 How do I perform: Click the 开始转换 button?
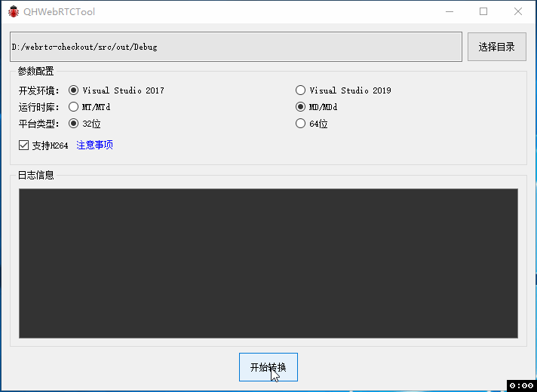[x=268, y=367]
